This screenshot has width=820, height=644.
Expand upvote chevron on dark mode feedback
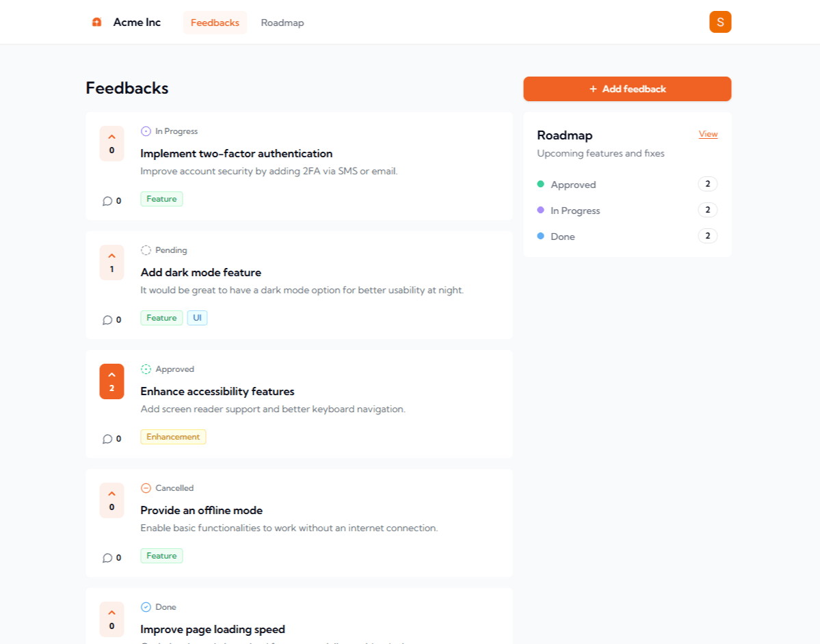click(111, 258)
